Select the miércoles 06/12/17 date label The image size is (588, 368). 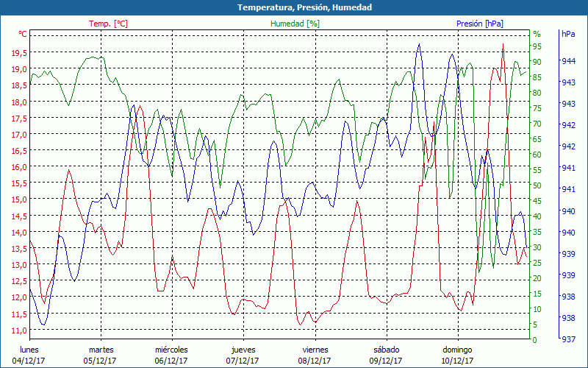point(171,355)
